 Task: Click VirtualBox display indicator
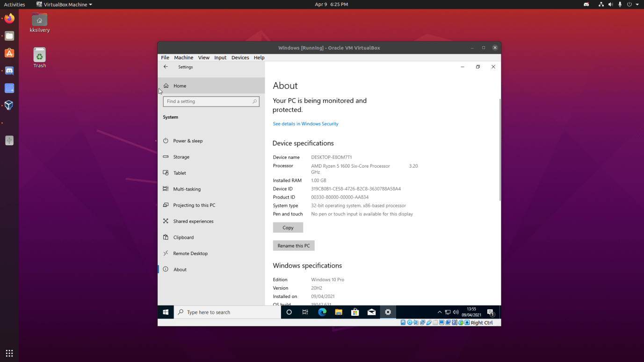pos(441,322)
